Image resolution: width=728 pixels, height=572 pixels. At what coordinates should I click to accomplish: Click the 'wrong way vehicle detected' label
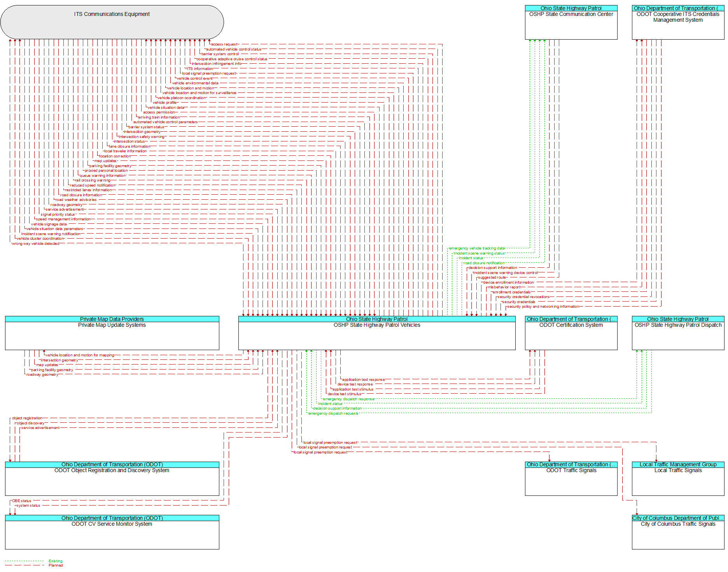[x=35, y=244]
